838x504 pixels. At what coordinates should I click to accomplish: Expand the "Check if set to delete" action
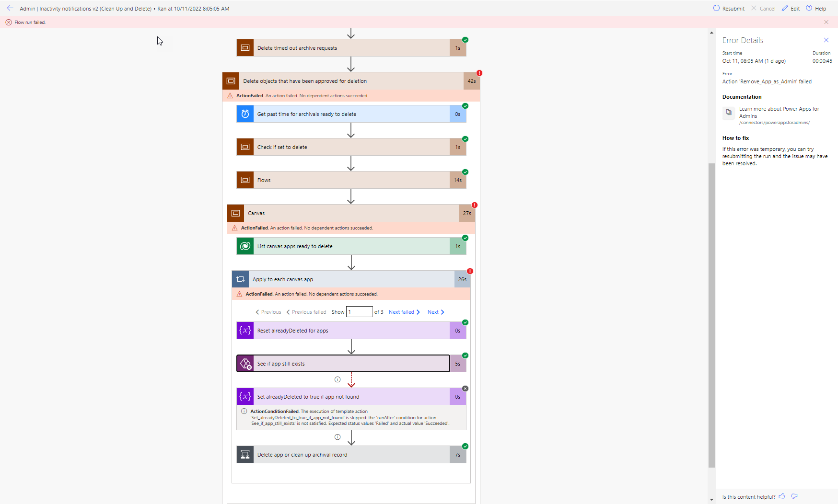[350, 147]
